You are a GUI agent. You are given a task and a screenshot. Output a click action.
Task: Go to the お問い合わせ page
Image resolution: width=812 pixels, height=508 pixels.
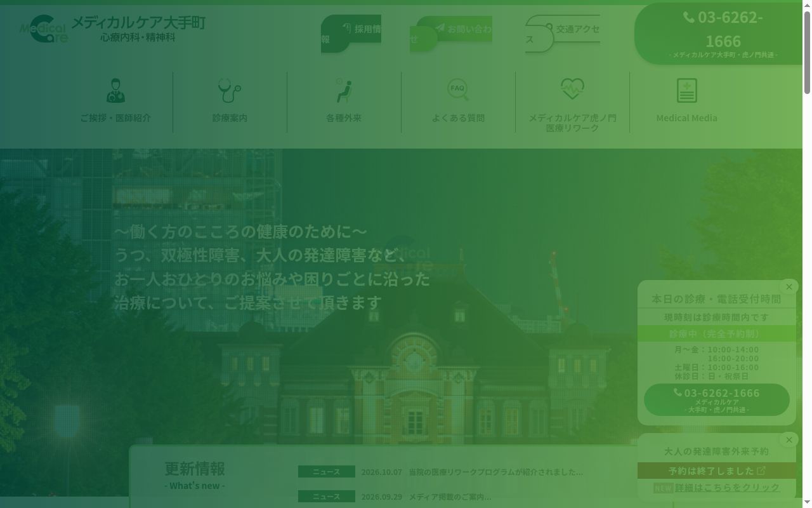tap(451, 34)
